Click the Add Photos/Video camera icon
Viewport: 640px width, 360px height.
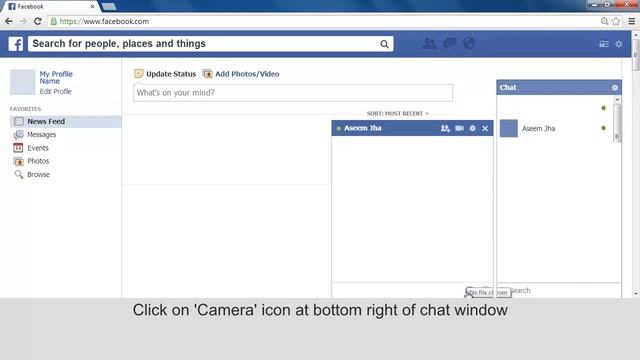click(x=208, y=74)
